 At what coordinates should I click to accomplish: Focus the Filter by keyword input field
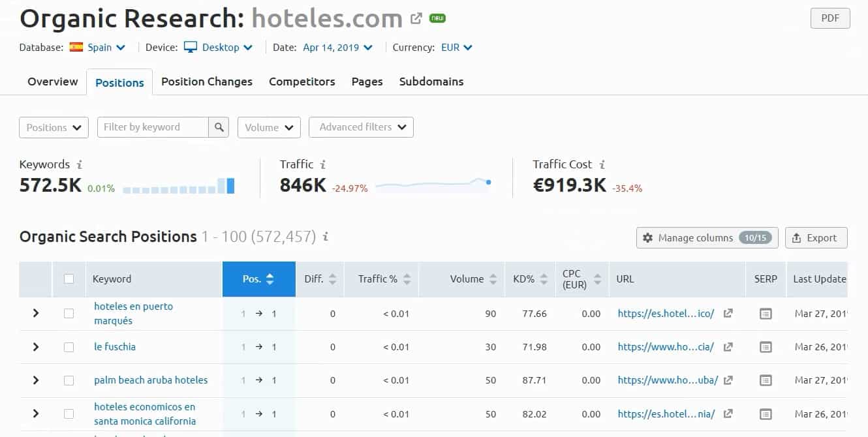[x=153, y=127]
